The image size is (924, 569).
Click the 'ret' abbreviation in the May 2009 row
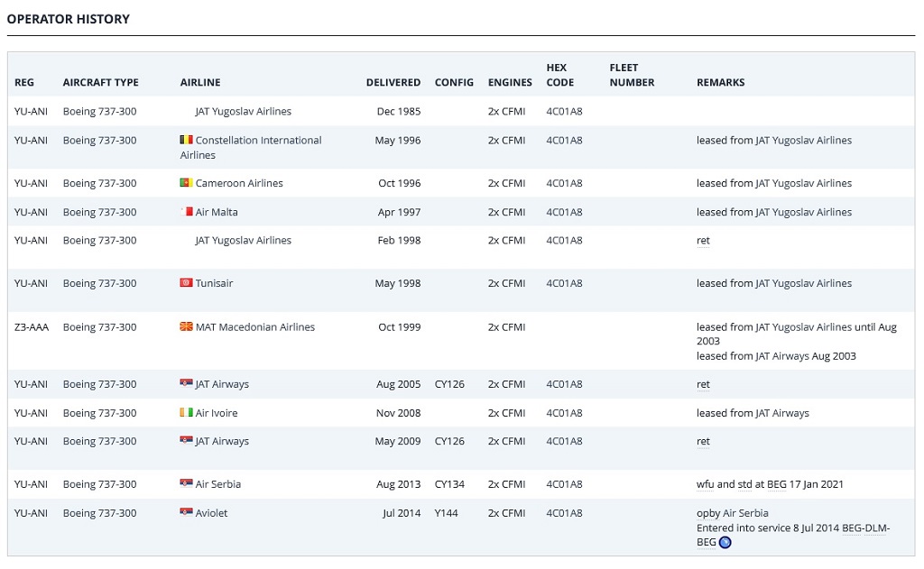click(x=703, y=441)
